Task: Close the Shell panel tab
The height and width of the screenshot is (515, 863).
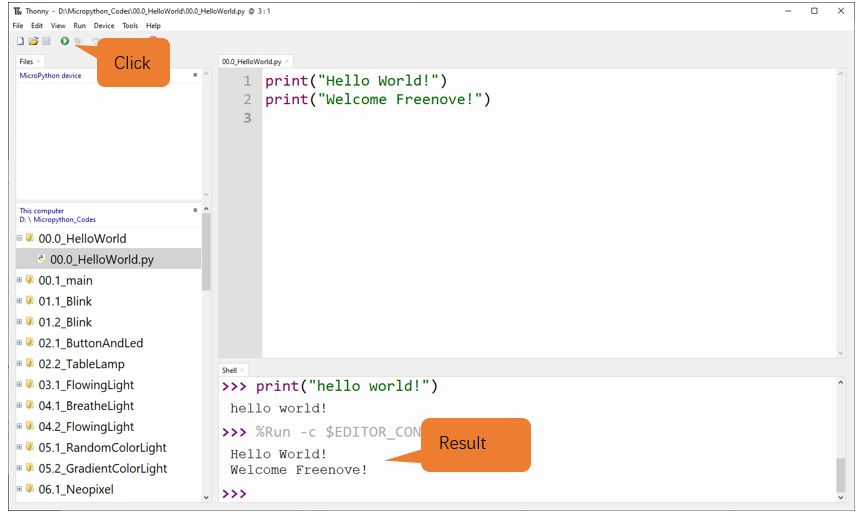Action: tap(242, 370)
